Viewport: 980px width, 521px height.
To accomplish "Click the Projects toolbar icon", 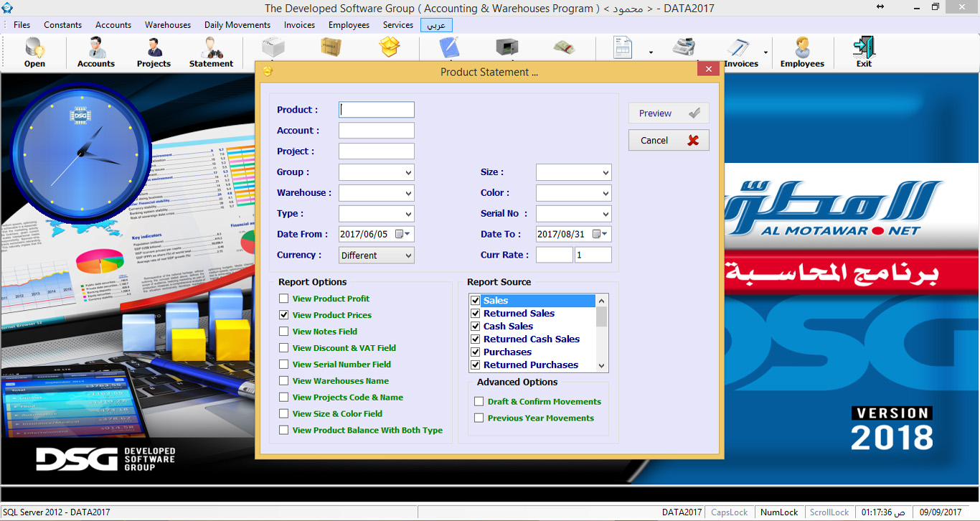I will pyautogui.click(x=154, y=52).
